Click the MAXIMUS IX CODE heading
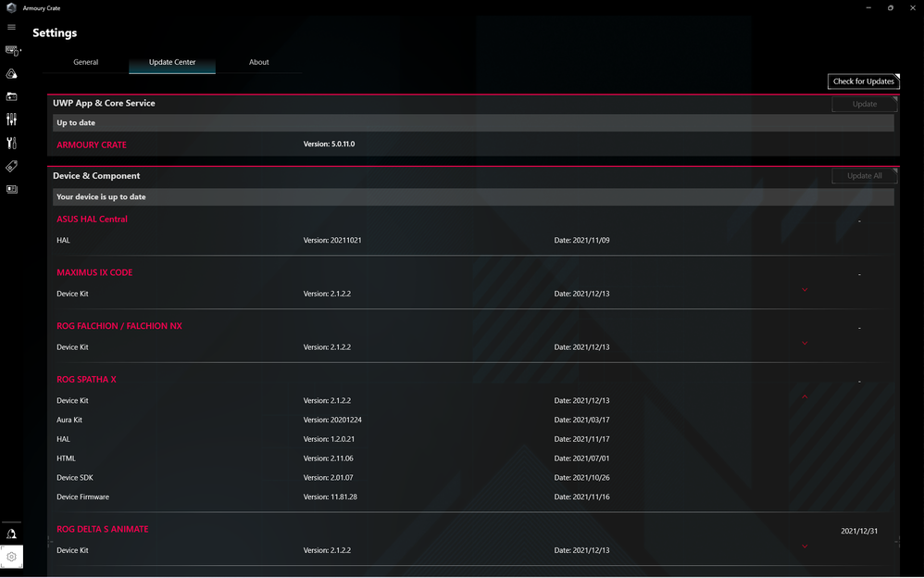The height and width of the screenshot is (578, 924). (94, 272)
